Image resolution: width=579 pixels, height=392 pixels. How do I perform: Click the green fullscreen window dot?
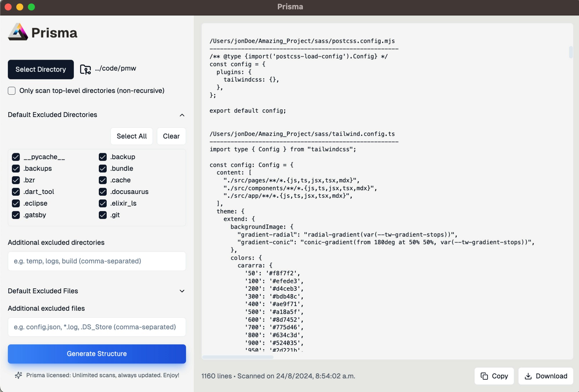point(31,7)
